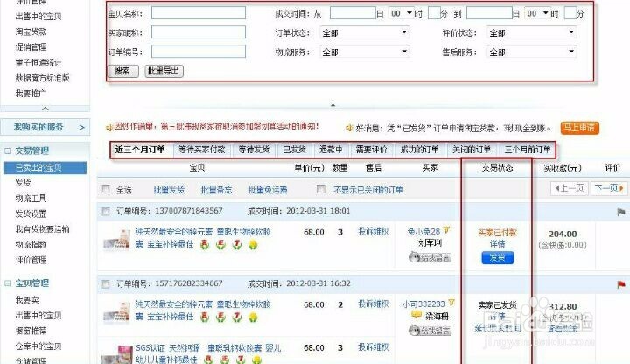This screenshot has width=630, height=364.
Task: Open 量子恒道统计 in sidebar
Action: (x=38, y=63)
